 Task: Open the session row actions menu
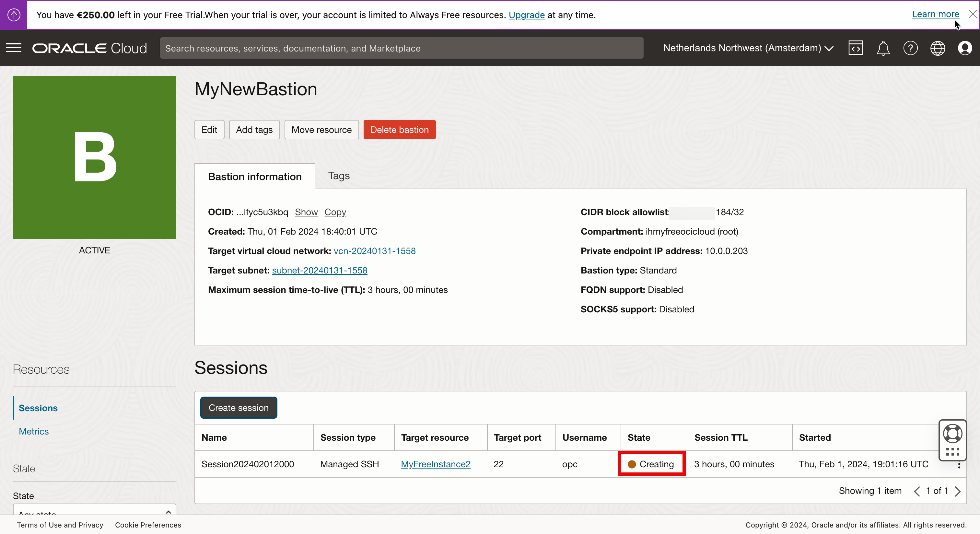(x=959, y=466)
